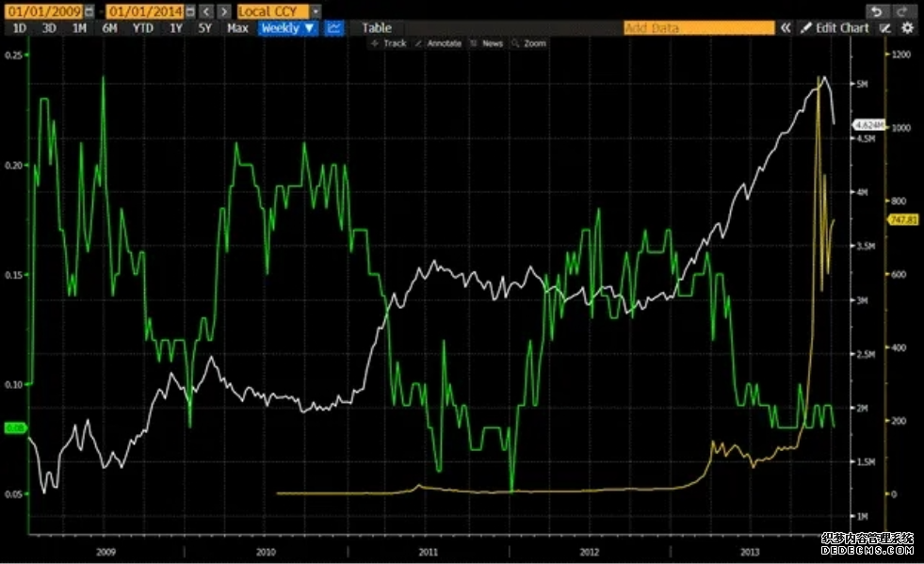Viewport: 924px width, 564px height.
Task: Click the Edit Chart button
Action: click(835, 27)
